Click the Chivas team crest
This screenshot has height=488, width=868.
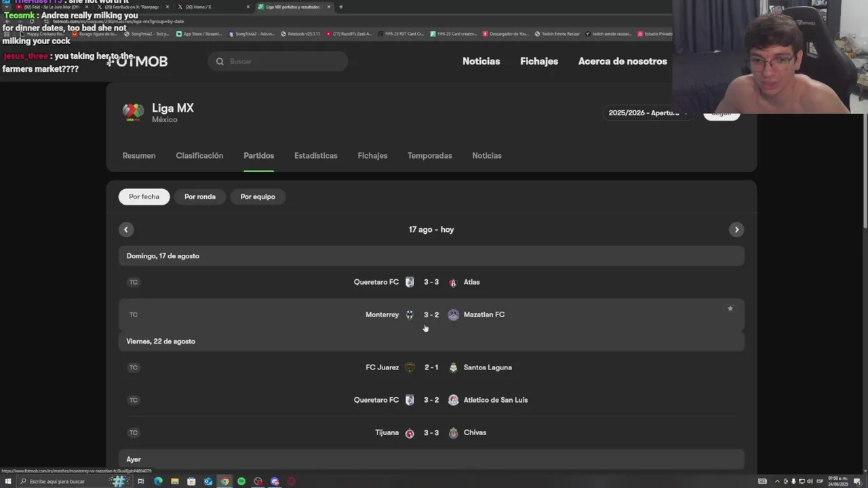pos(453,432)
